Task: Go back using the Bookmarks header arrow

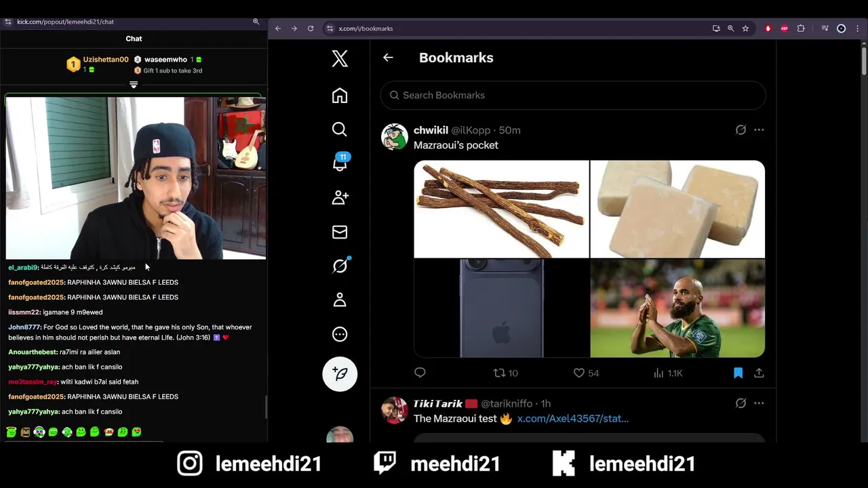Action: (388, 58)
